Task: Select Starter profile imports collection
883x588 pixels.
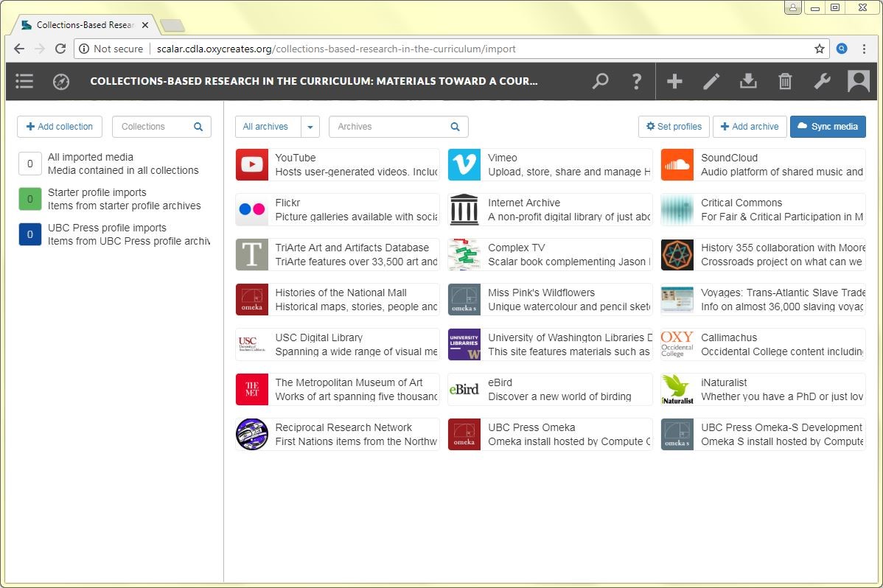Action: point(114,200)
